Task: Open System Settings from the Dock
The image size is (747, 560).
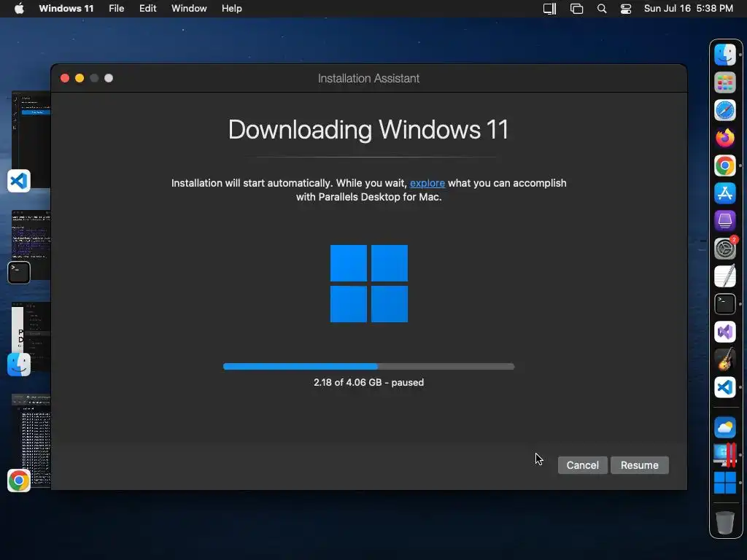Action: (x=725, y=249)
